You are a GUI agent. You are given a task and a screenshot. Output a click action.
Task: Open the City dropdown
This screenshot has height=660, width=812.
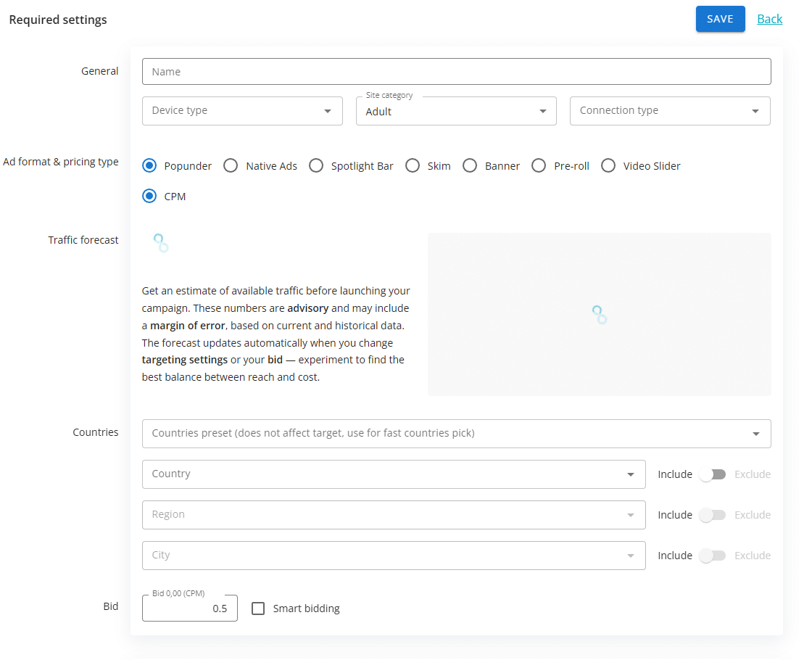[394, 556]
